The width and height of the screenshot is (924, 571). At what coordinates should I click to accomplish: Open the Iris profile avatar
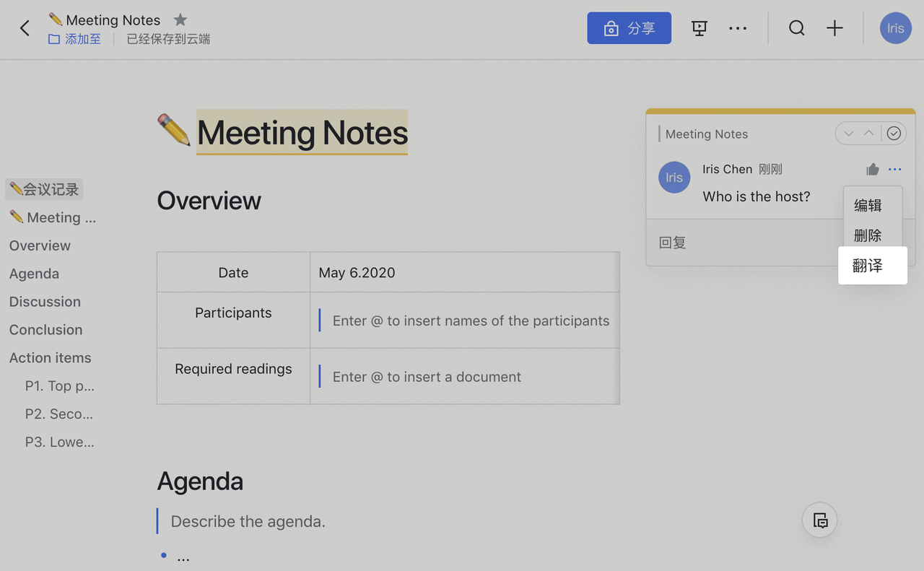coord(895,28)
